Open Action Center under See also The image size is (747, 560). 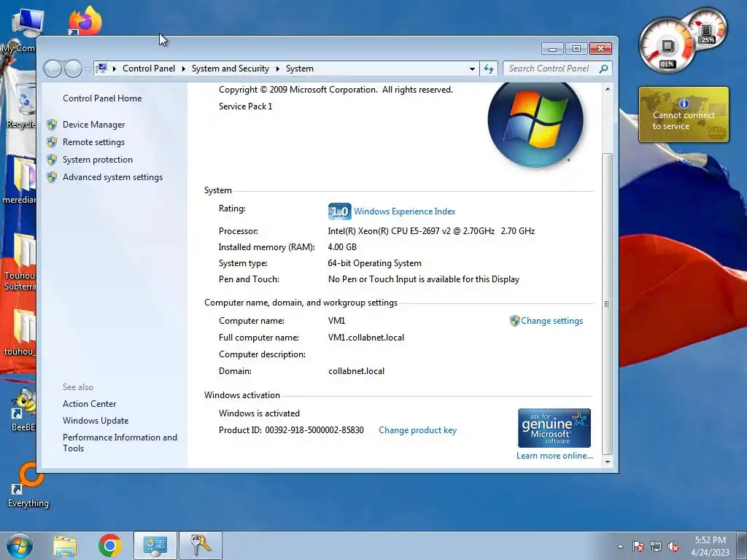(89, 404)
